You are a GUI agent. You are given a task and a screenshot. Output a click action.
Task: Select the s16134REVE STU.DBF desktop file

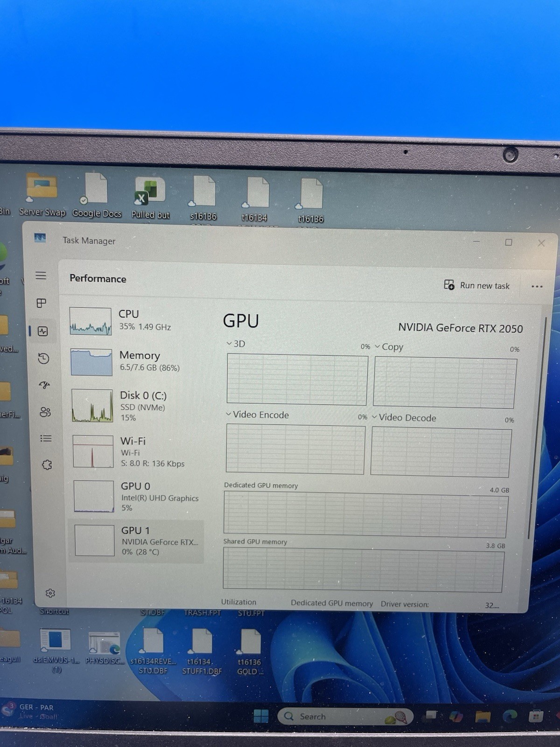(154, 651)
